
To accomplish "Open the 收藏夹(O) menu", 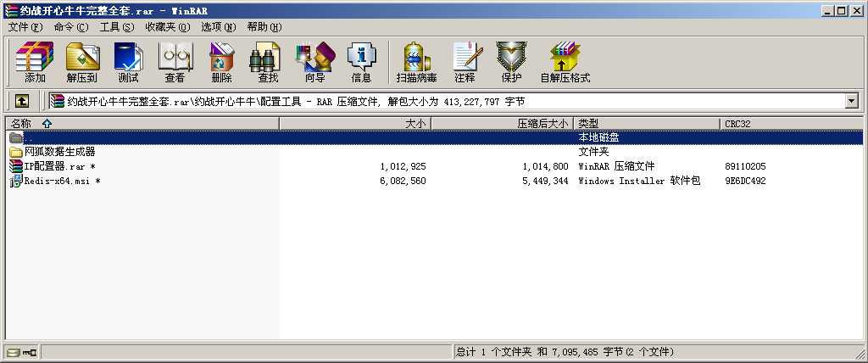I will [x=168, y=27].
